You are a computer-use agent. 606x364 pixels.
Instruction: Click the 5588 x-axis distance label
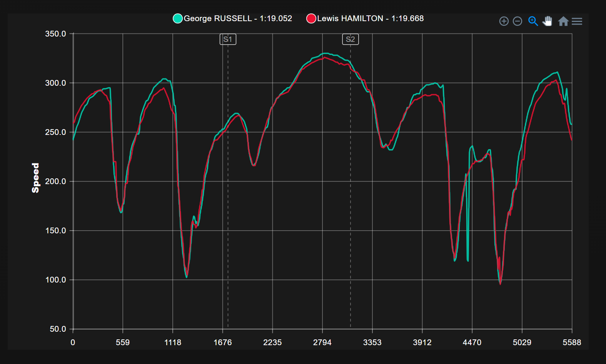point(572,342)
